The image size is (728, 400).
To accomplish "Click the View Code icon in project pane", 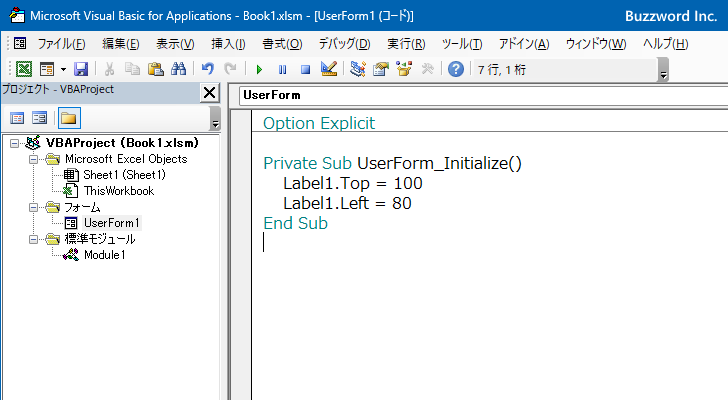I will click(17, 118).
